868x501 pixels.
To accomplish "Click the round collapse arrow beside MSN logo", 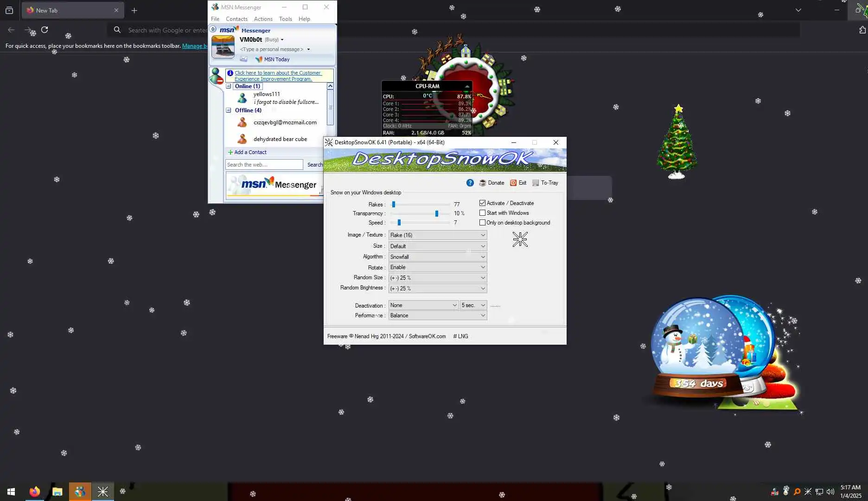I will point(213,29).
